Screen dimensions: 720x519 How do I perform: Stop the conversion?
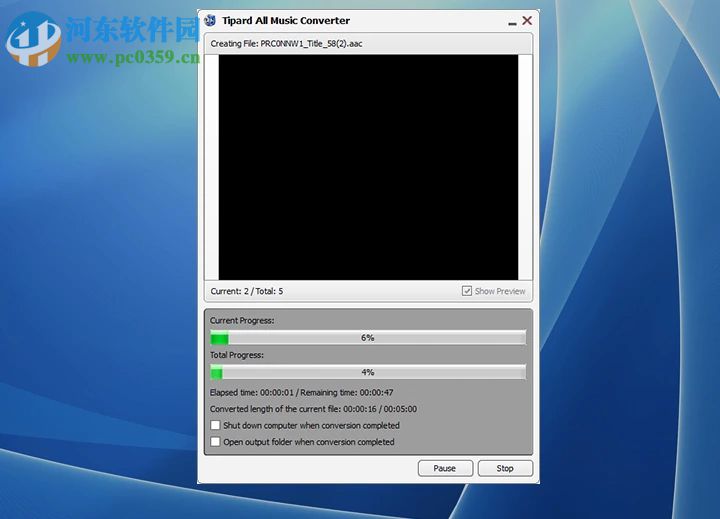[x=505, y=468]
